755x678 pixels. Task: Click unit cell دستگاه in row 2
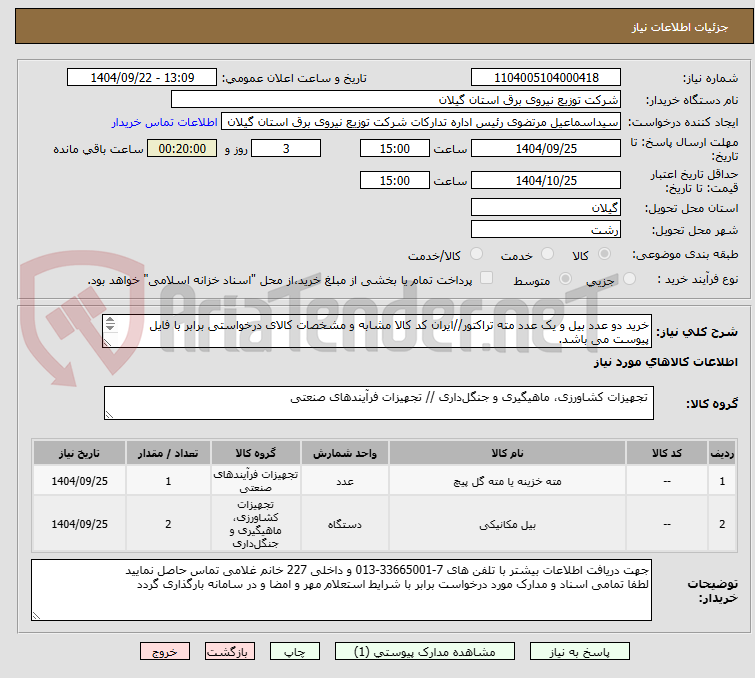tap(345, 524)
